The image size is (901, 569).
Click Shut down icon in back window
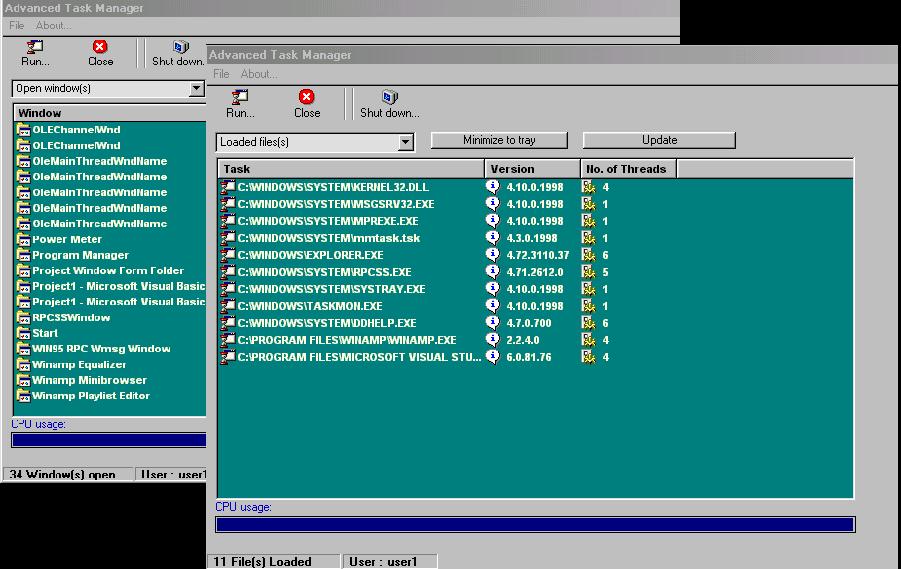(180, 47)
